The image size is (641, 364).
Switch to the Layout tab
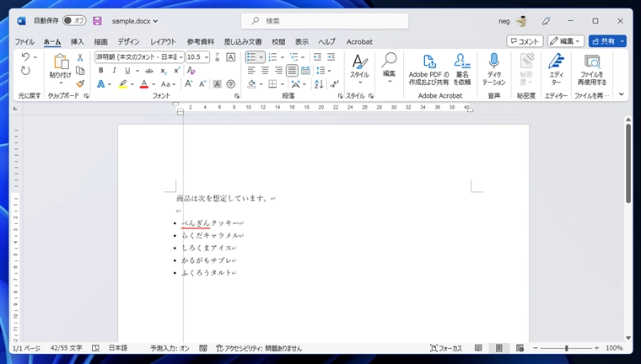(x=163, y=41)
